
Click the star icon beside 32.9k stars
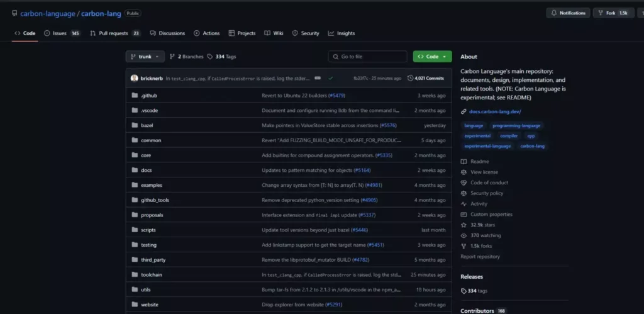tap(464, 225)
